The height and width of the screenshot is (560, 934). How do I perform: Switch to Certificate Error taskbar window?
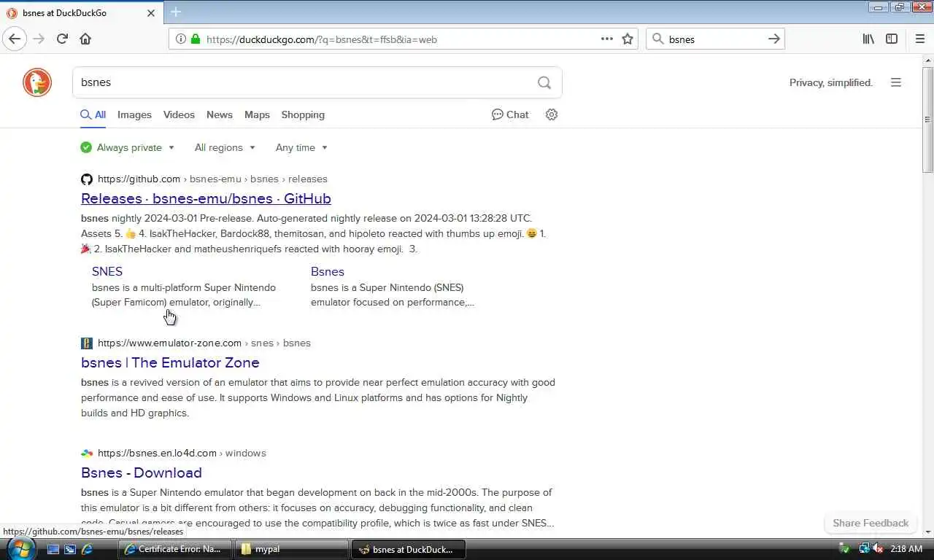click(174, 549)
